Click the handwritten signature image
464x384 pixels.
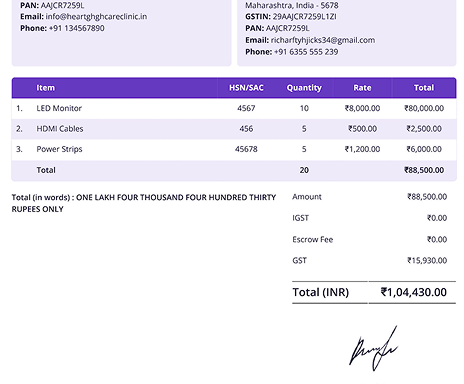tap(373, 348)
